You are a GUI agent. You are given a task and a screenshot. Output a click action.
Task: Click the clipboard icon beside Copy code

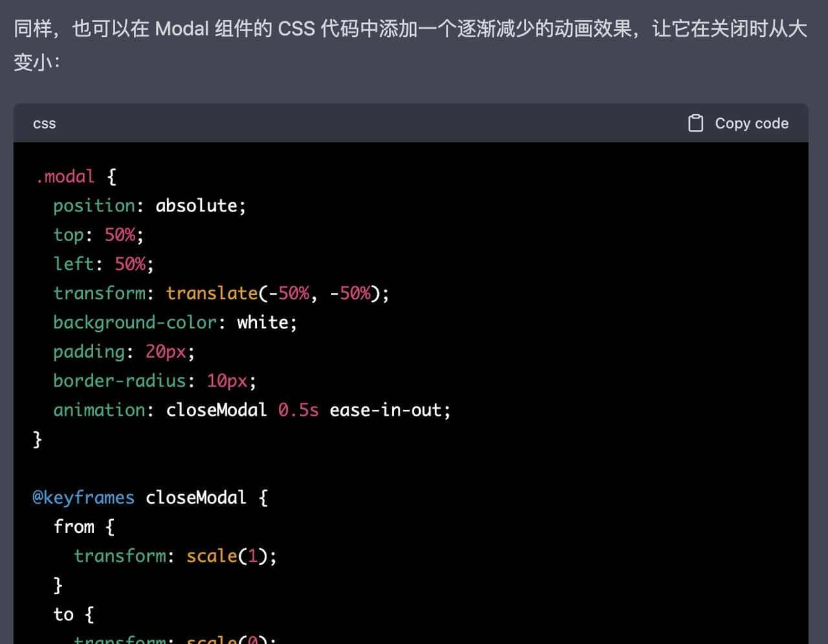(x=696, y=123)
